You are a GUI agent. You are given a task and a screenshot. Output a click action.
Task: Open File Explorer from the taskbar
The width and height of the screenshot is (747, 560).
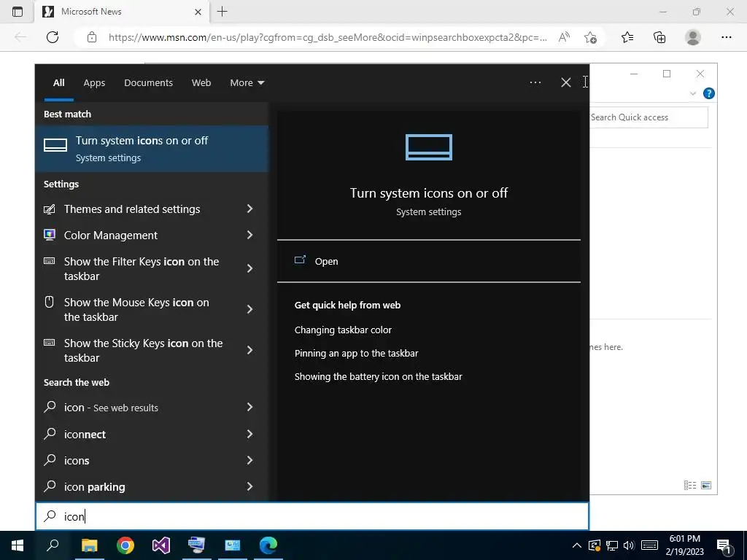[x=89, y=545]
